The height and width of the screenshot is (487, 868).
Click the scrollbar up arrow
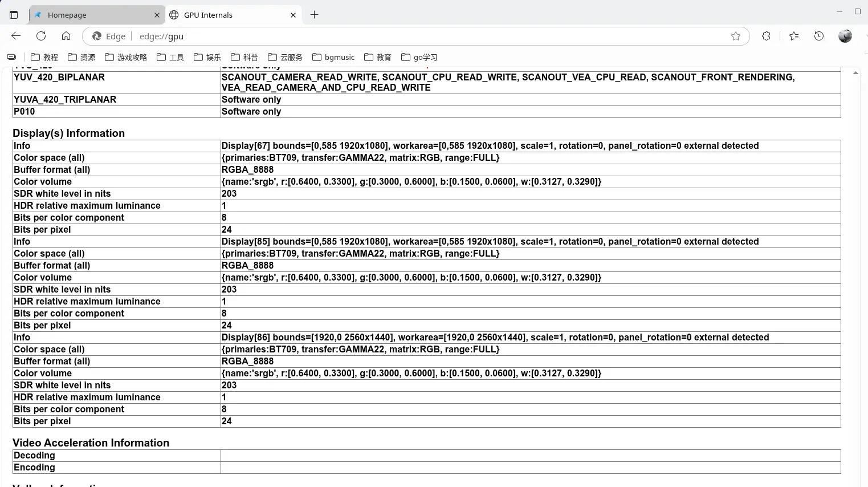point(855,73)
